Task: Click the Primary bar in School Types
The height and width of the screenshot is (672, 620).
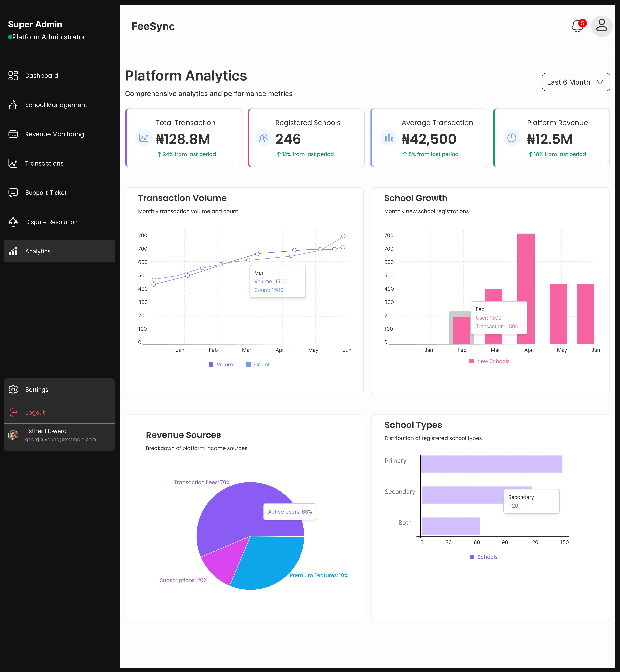Action: [x=492, y=464]
